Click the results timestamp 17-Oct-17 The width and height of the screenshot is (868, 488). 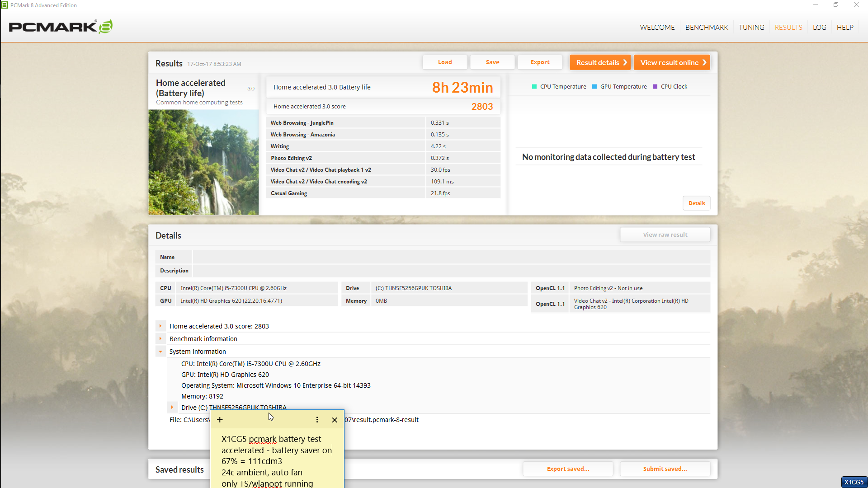point(214,64)
